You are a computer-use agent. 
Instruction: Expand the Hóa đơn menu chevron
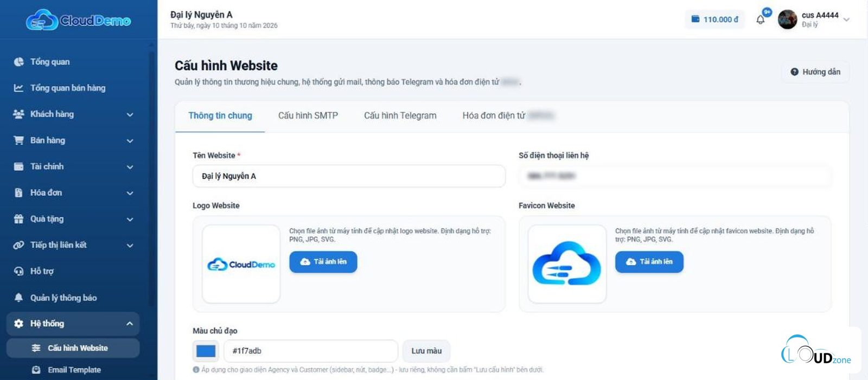(130, 193)
